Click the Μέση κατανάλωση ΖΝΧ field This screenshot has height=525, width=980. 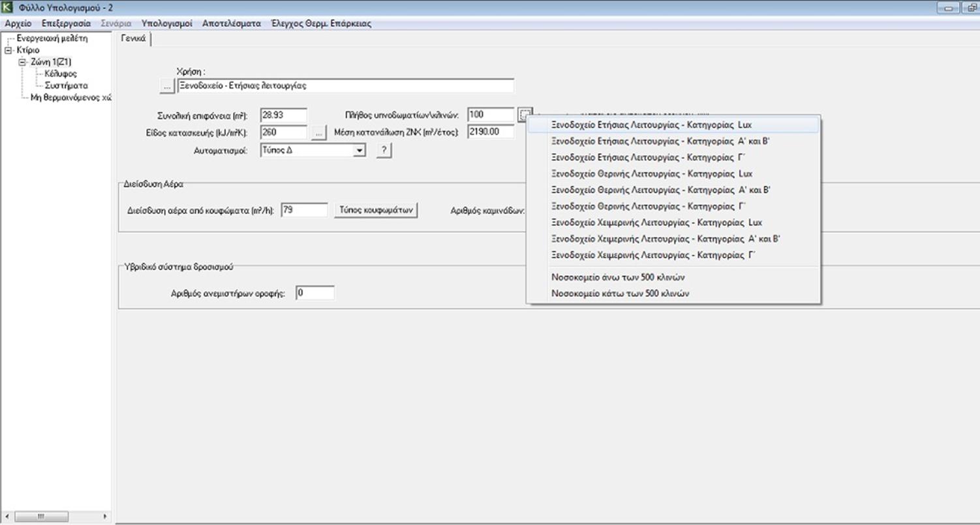tap(491, 132)
